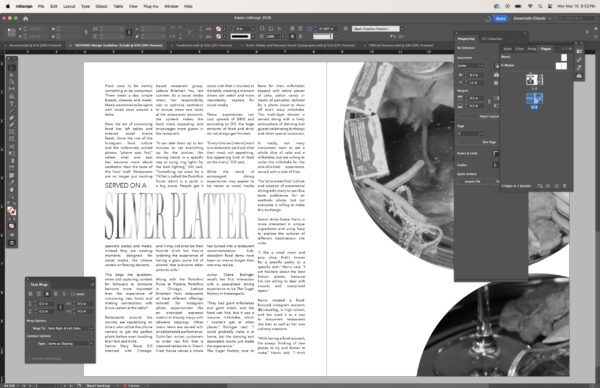Viewport: 600px width, 388px height.
Task: Toggle the Guides icon in Properties
Action: [496, 165]
